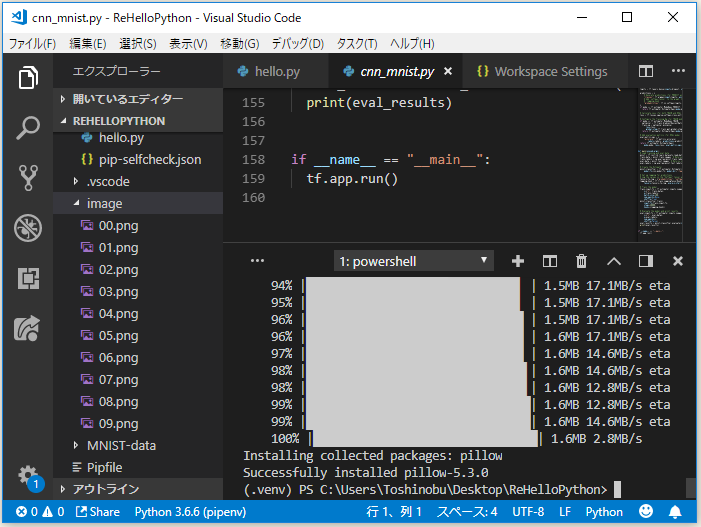Open the Manage gear icon with badge

(30, 478)
